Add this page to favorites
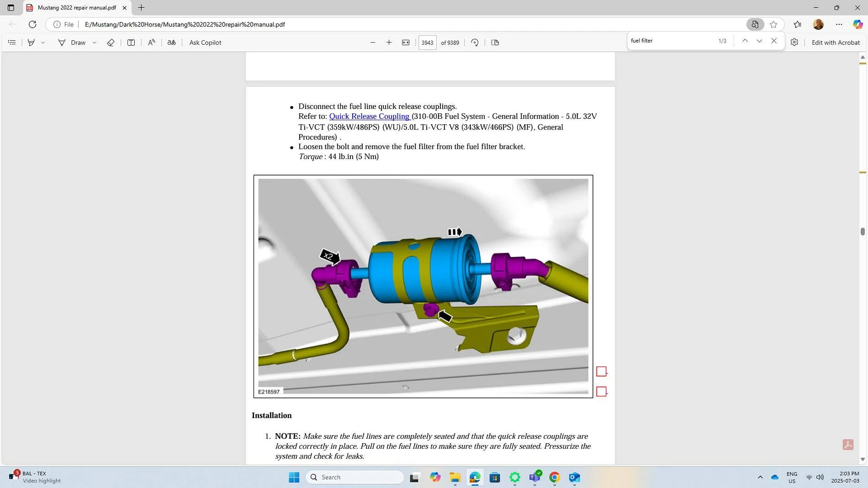 (x=773, y=24)
